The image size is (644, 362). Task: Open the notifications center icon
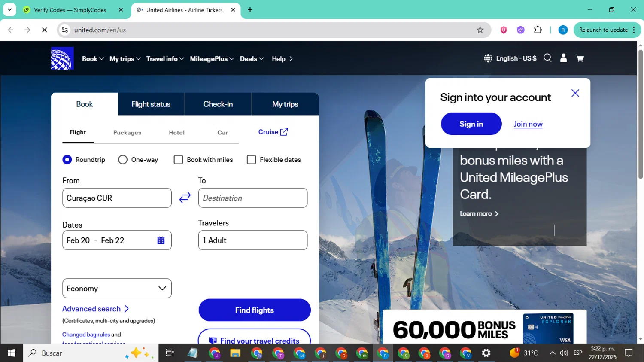coord(629,353)
